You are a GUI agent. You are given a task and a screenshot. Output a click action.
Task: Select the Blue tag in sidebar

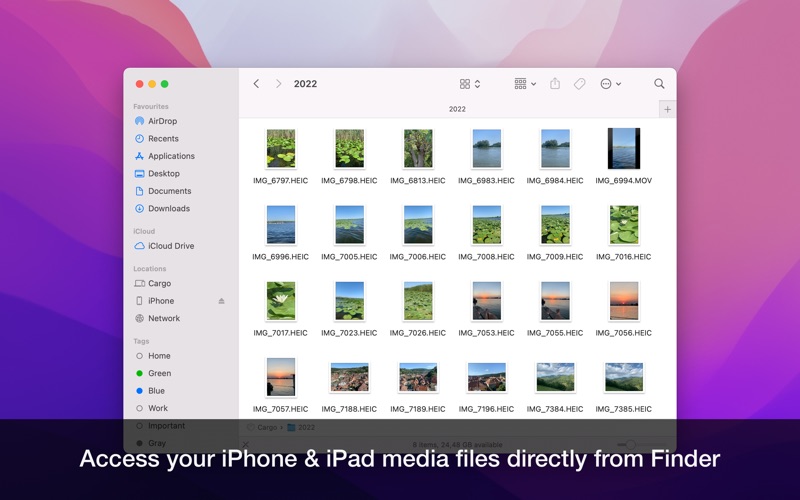coord(157,391)
